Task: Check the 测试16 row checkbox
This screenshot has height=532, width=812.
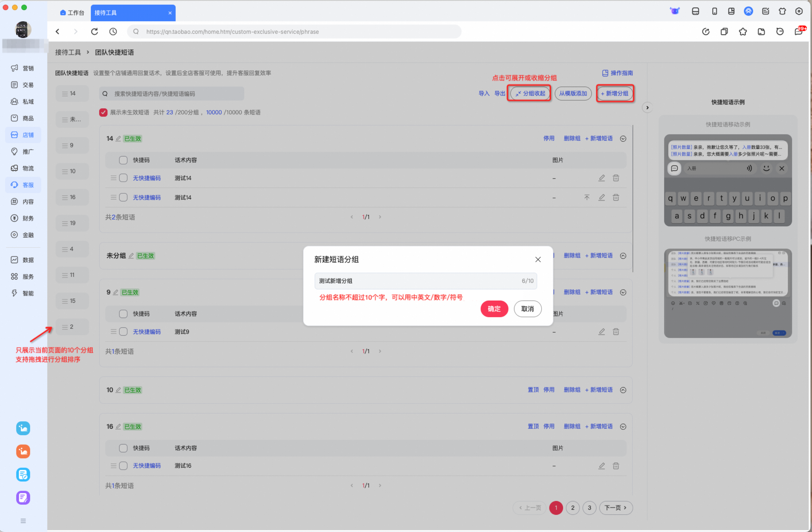Action: click(123, 466)
